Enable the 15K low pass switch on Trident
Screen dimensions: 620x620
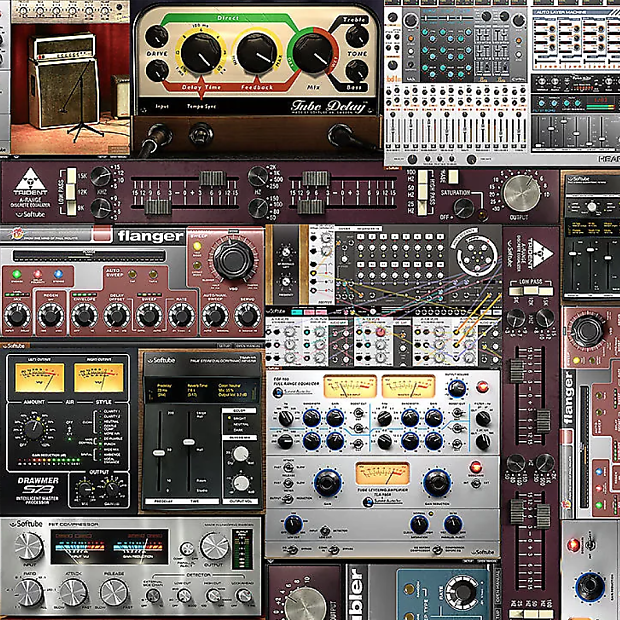click(x=71, y=176)
